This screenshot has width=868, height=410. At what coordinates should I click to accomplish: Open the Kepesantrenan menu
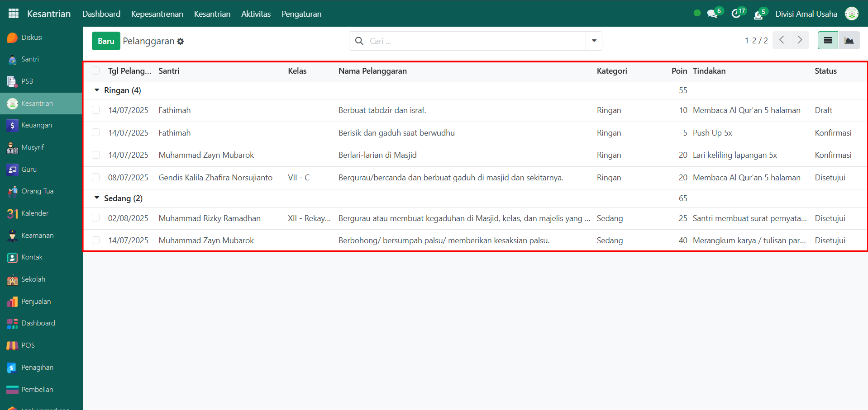pos(157,14)
